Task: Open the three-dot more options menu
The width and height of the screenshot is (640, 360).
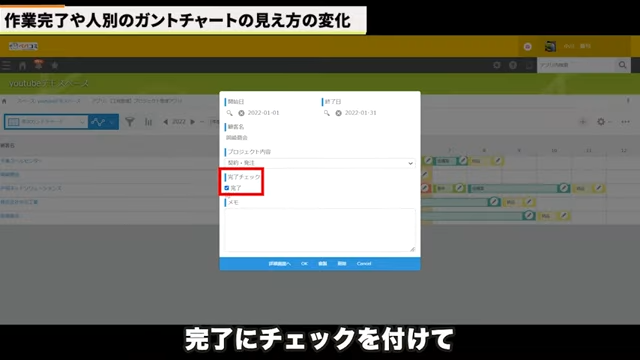Action: coord(625,122)
